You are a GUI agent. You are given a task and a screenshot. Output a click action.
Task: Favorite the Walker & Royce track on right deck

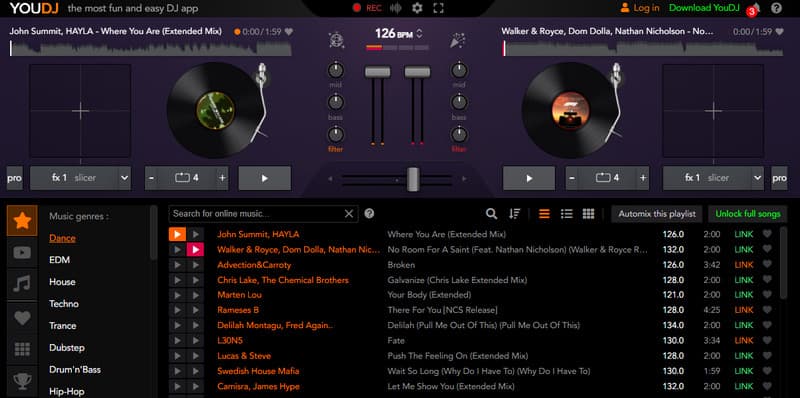pos(779,32)
